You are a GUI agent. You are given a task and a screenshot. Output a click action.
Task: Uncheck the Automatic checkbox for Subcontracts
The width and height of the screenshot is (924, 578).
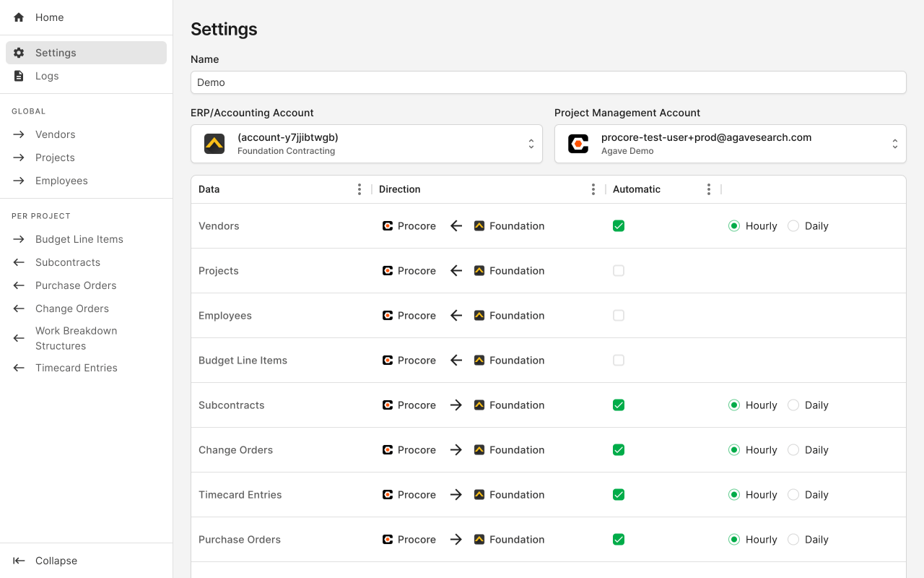619,405
